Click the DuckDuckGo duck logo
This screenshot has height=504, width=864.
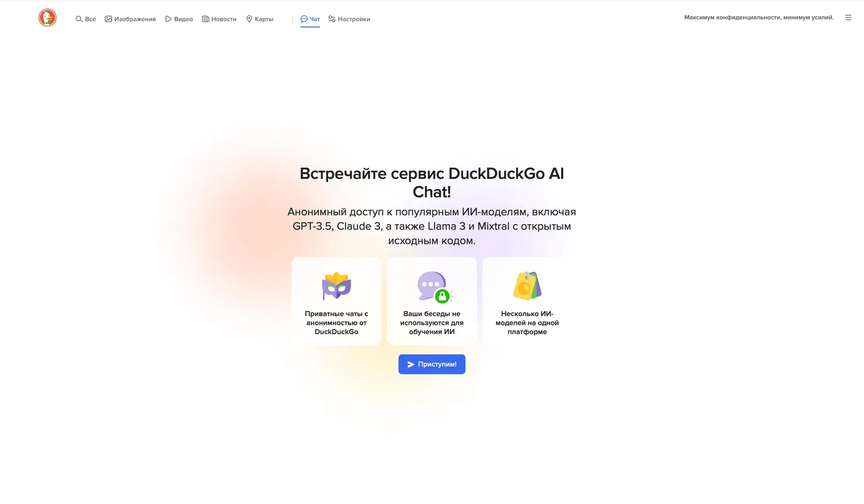(47, 18)
